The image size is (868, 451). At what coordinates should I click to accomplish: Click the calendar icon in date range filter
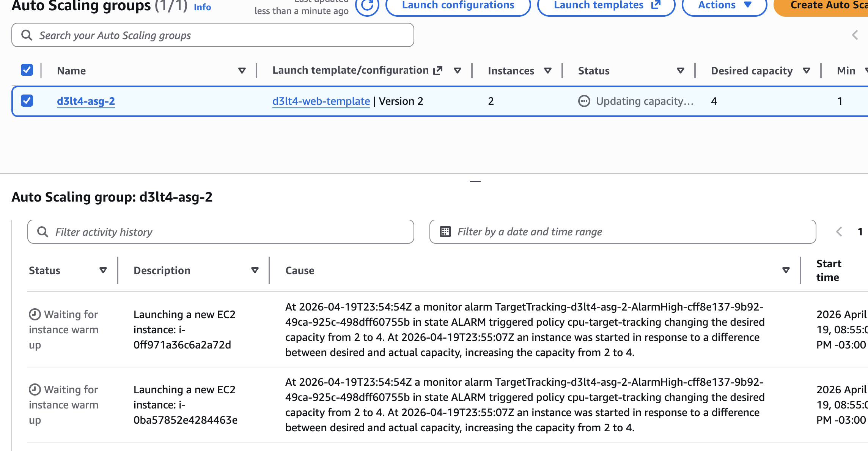coord(445,232)
